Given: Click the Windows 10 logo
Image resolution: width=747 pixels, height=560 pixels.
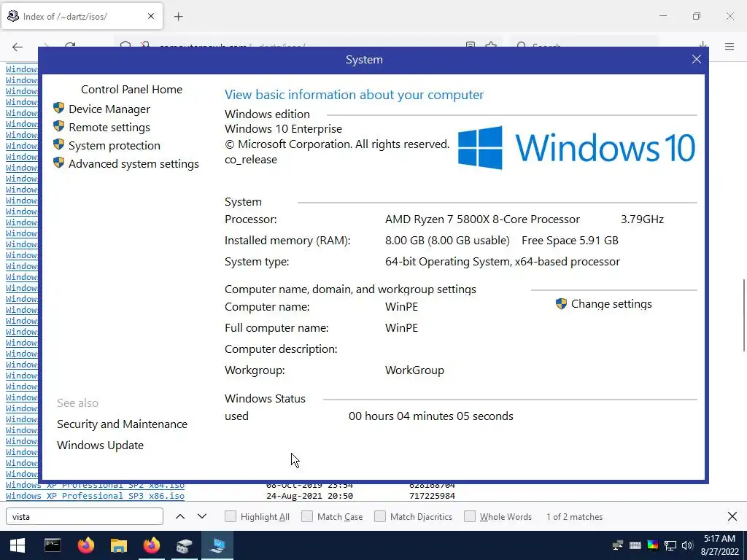Looking at the screenshot, I should click(576, 147).
